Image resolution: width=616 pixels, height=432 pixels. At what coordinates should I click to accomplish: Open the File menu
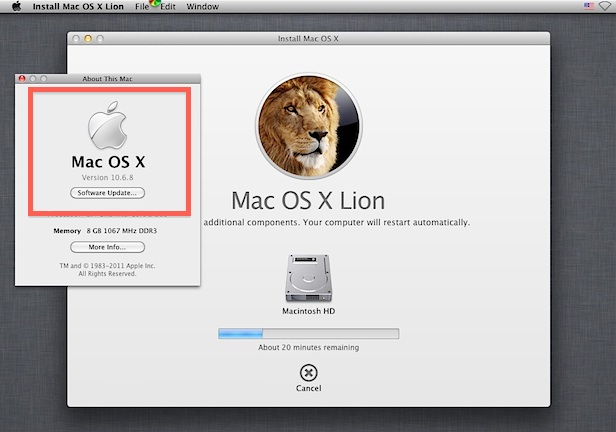pos(142,7)
